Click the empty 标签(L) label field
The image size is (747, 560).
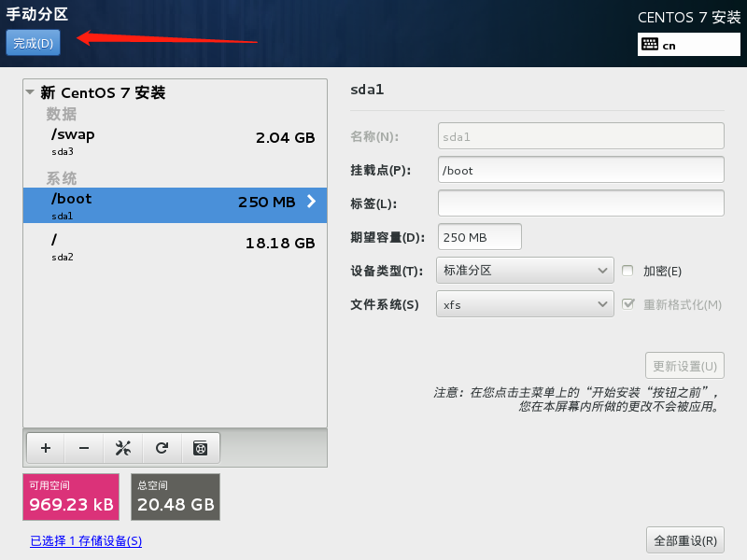[581, 203]
